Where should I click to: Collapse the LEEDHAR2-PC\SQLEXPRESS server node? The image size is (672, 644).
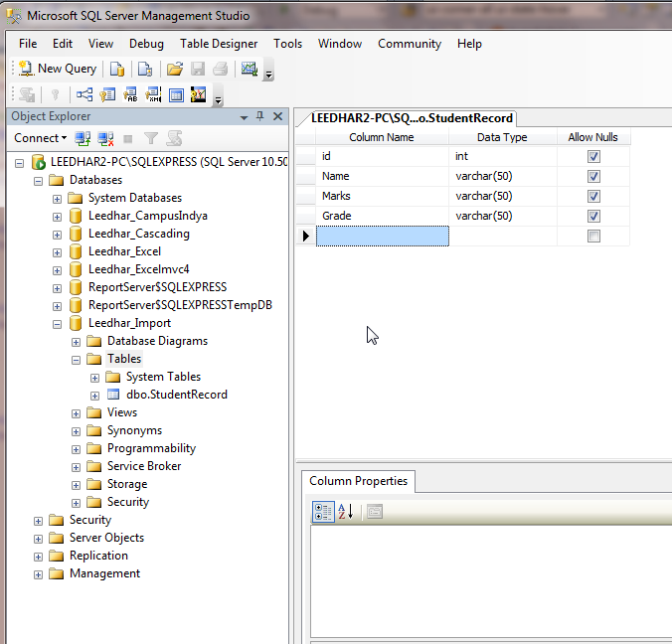click(19, 163)
